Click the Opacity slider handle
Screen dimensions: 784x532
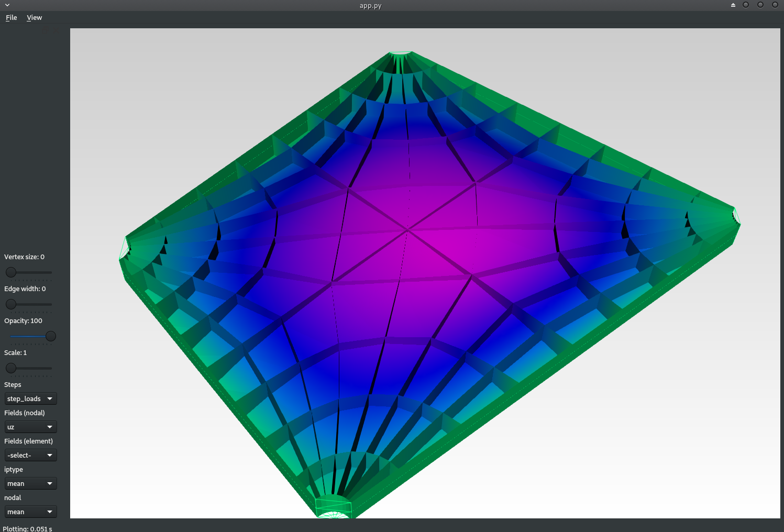(x=51, y=336)
